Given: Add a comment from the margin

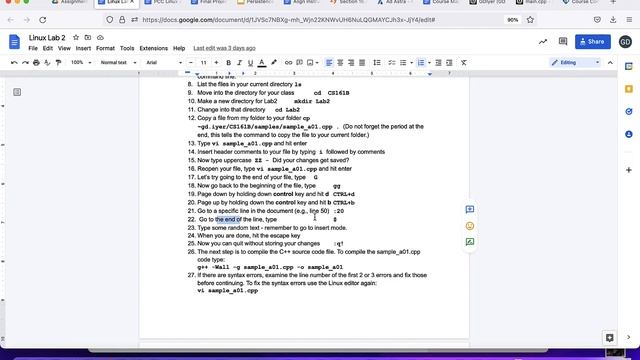Looking at the screenshot, I should [470, 209].
